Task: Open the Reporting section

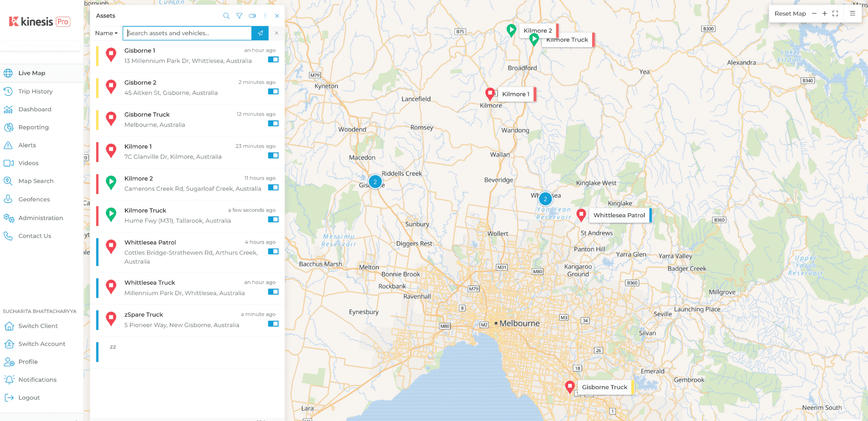Action: pyautogui.click(x=33, y=127)
